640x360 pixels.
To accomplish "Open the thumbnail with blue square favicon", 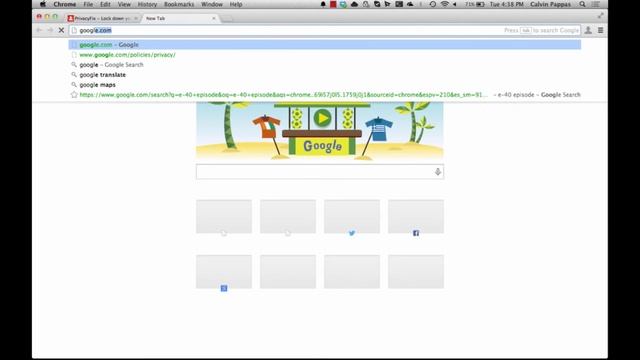I will click(x=224, y=272).
